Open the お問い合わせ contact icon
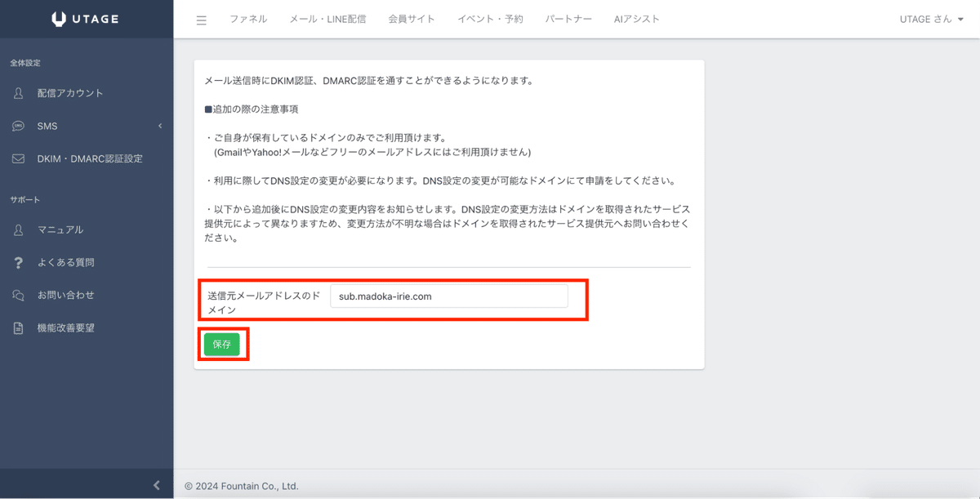The height and width of the screenshot is (499, 980). [17, 295]
